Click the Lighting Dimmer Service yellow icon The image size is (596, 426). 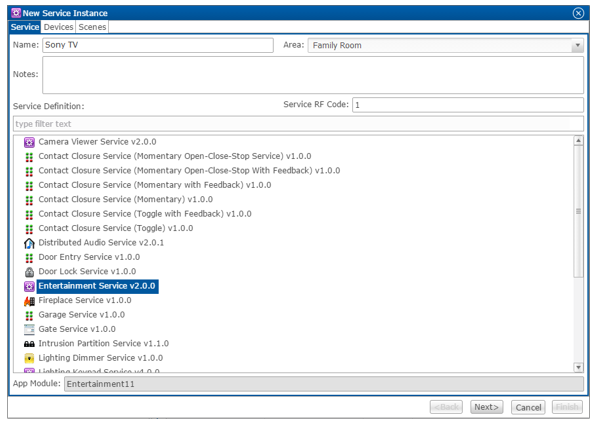click(x=29, y=358)
